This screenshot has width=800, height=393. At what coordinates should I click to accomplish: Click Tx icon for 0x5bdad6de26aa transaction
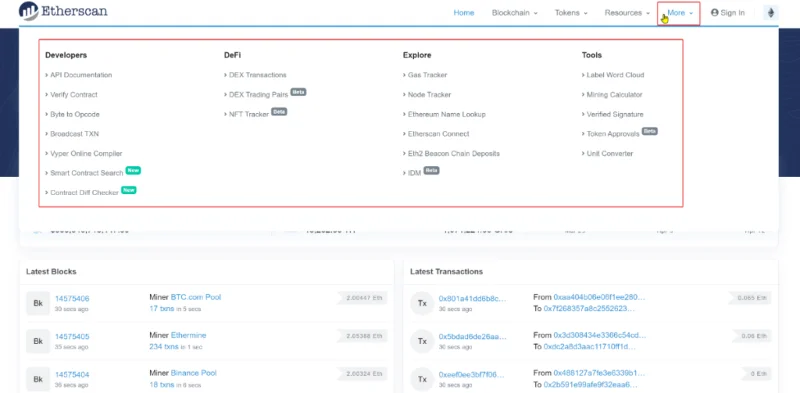(x=422, y=341)
